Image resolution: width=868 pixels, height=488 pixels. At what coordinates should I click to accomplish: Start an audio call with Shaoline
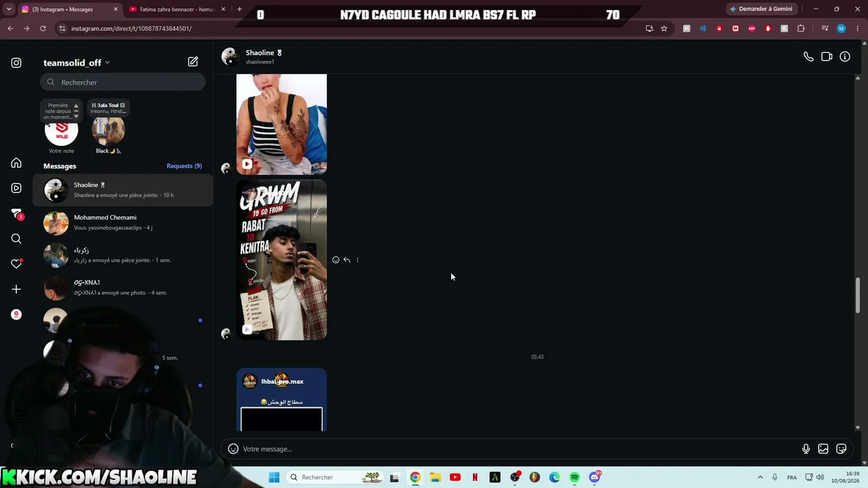(808, 57)
